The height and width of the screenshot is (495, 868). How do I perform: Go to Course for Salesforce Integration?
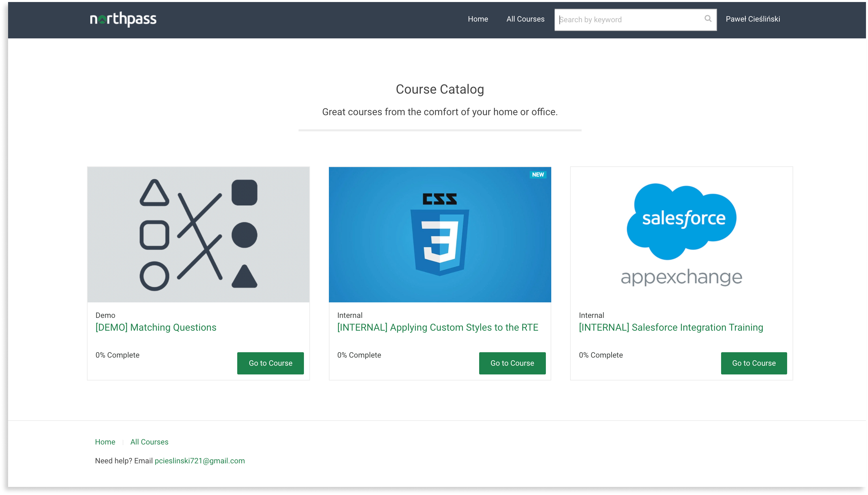click(754, 363)
